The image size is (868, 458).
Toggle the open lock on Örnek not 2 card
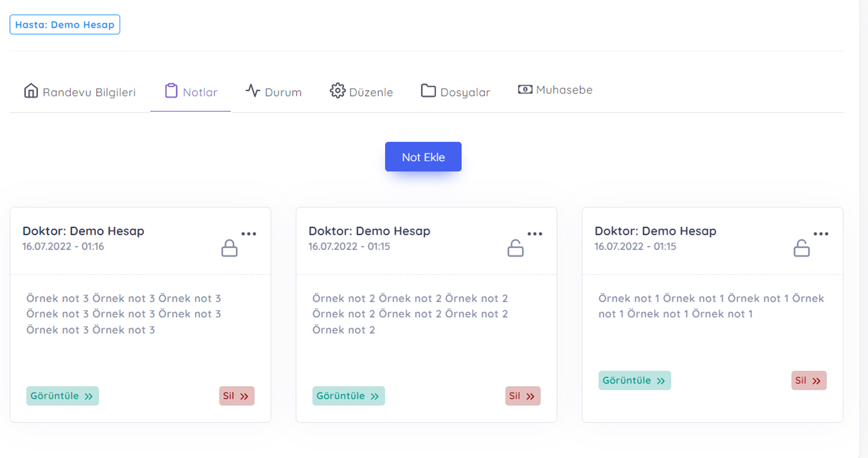click(x=515, y=248)
